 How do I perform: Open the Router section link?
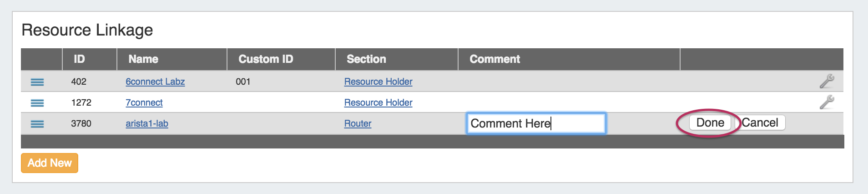(358, 124)
